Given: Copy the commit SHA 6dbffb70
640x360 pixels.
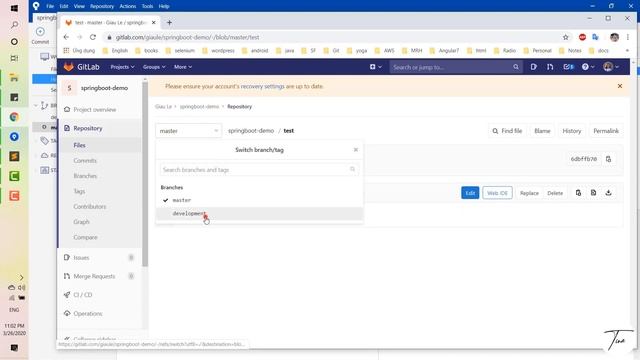Looking at the screenshot, I should (x=608, y=159).
